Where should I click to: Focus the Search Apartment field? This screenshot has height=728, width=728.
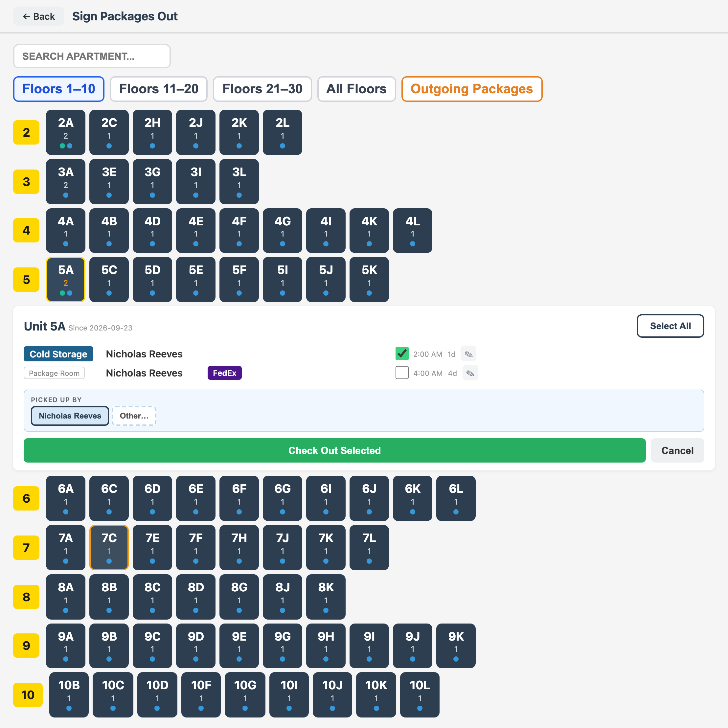click(x=92, y=56)
